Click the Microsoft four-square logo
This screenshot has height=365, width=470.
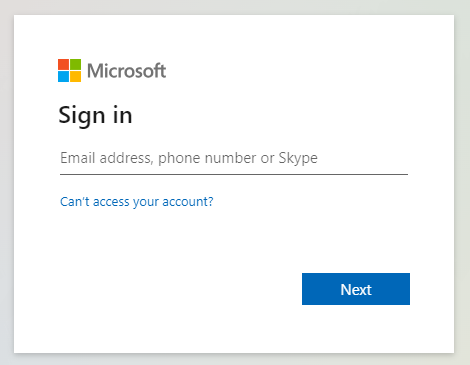pyautogui.click(x=69, y=70)
